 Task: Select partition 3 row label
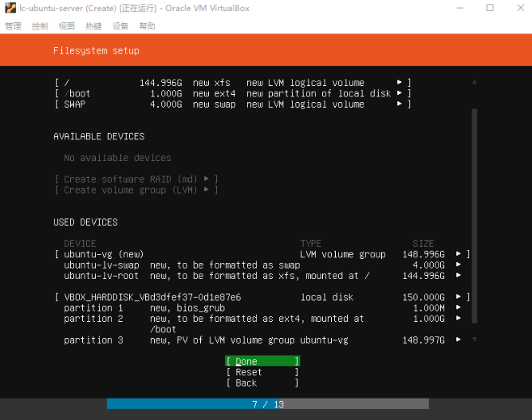click(x=93, y=340)
